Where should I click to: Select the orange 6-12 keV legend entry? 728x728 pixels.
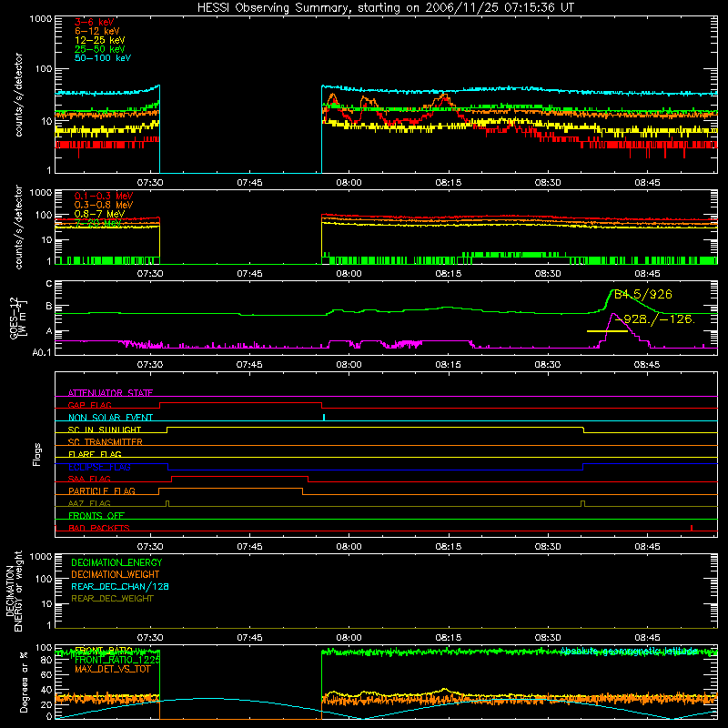click(x=97, y=31)
